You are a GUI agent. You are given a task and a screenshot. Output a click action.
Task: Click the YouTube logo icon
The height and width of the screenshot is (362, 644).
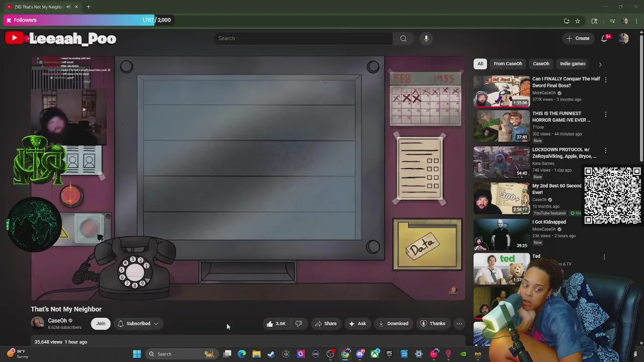[x=14, y=38]
